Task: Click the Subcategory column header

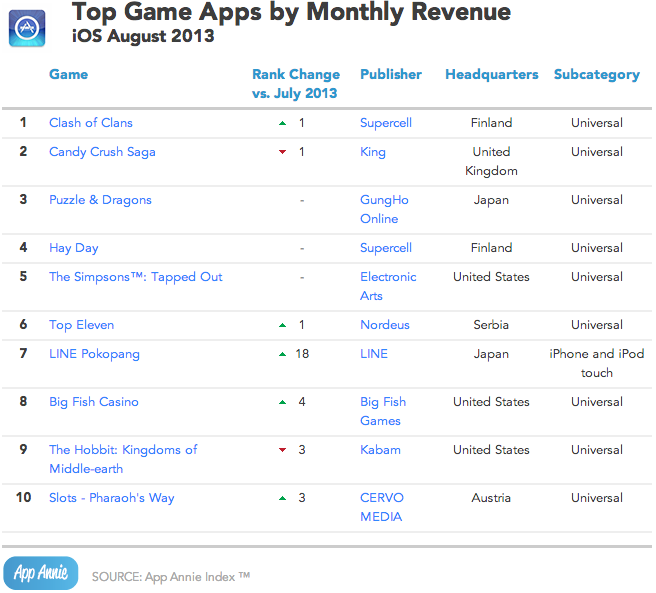Action: tap(597, 75)
